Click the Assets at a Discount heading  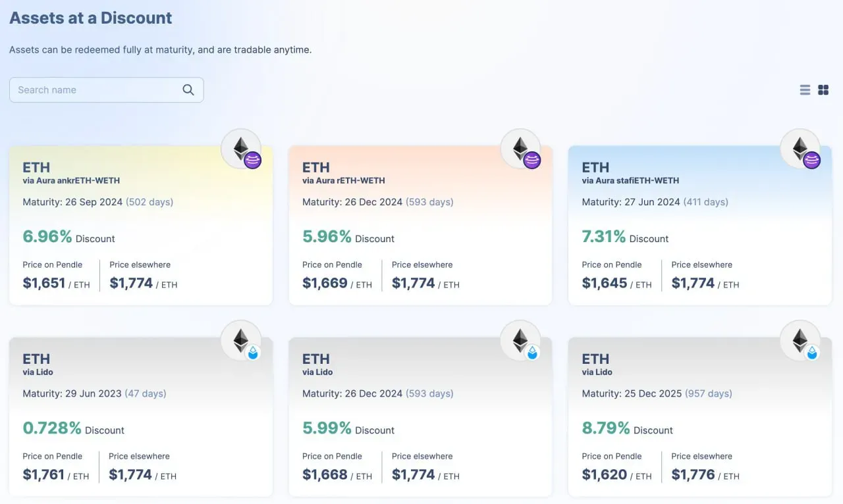pyautogui.click(x=91, y=18)
